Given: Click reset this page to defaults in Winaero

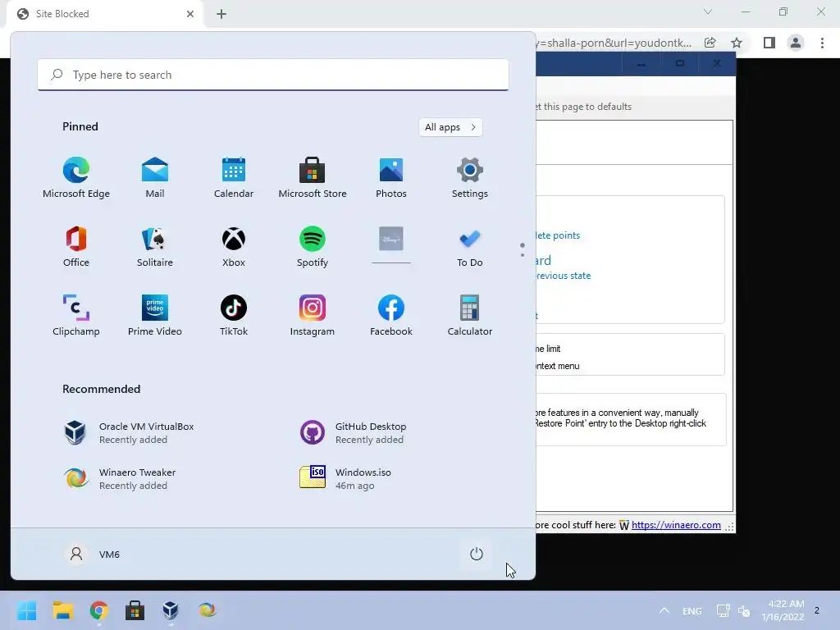Looking at the screenshot, I should pyautogui.click(x=583, y=107).
